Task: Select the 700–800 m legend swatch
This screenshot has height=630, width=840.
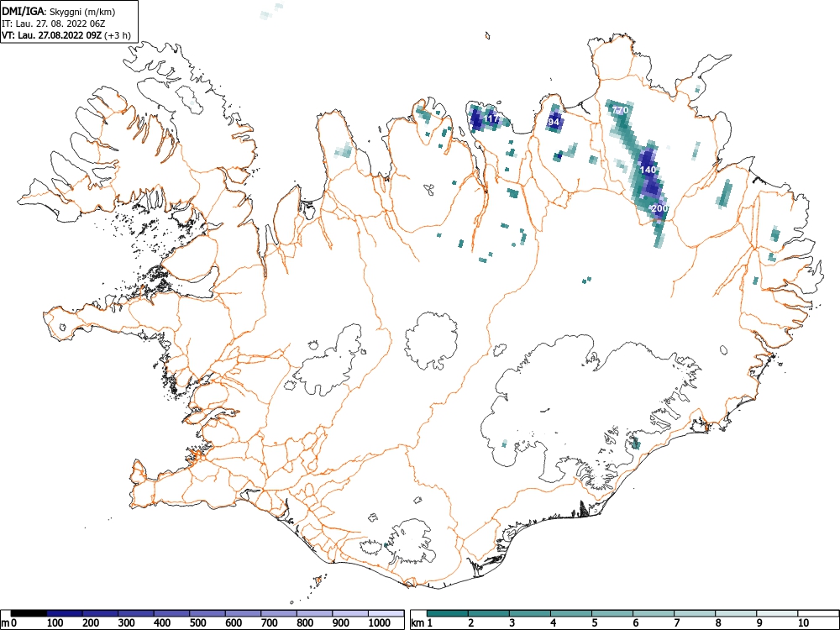Action: [279, 613]
